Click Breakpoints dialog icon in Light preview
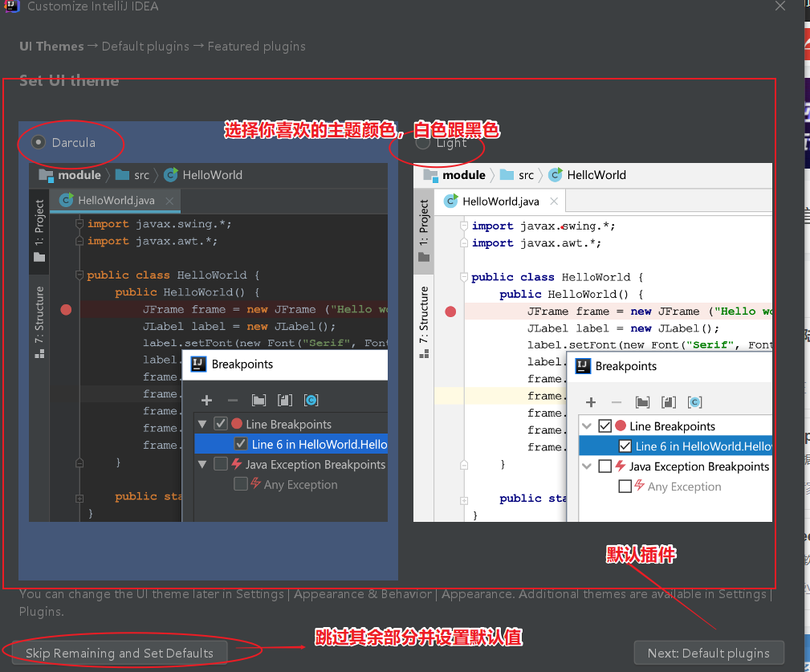This screenshot has height=672, width=810. coord(583,366)
